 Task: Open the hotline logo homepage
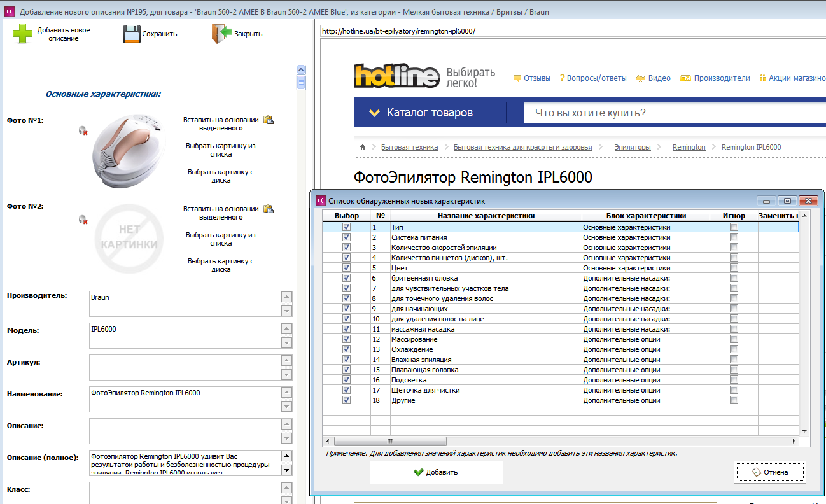[396, 76]
